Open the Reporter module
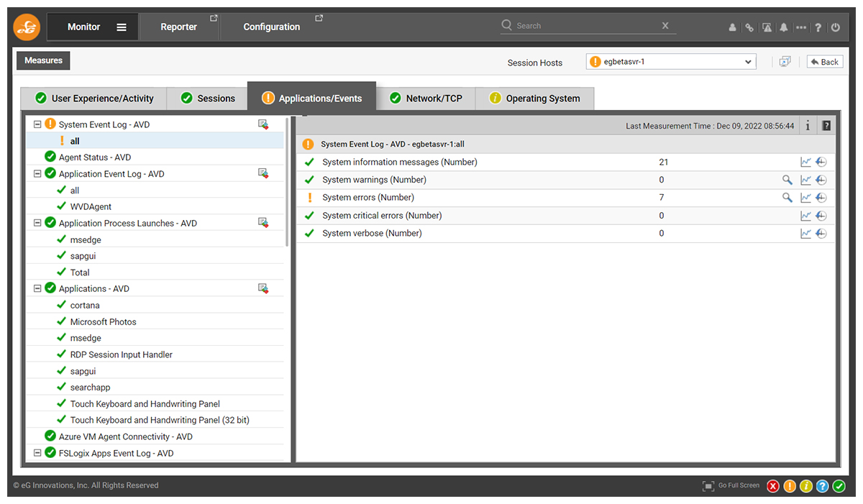 tap(179, 27)
